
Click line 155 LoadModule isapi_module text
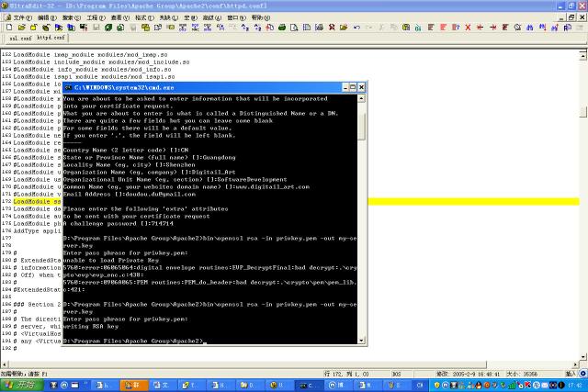[x=94, y=76]
